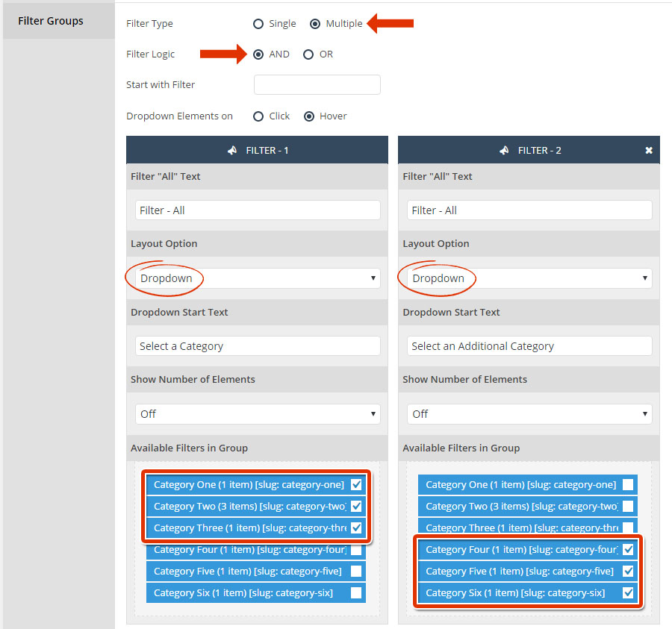Check Category Six in Filter 1
This screenshot has height=629, width=672.
tap(356, 593)
